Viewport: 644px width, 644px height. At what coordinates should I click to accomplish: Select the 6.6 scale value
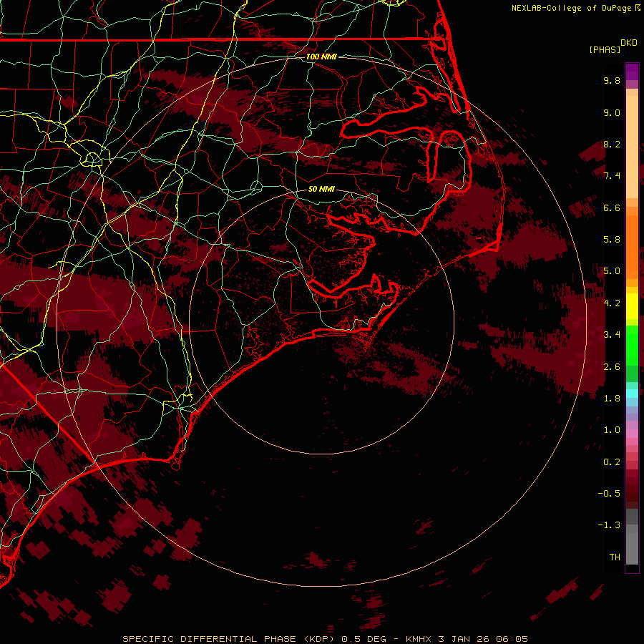(612, 208)
